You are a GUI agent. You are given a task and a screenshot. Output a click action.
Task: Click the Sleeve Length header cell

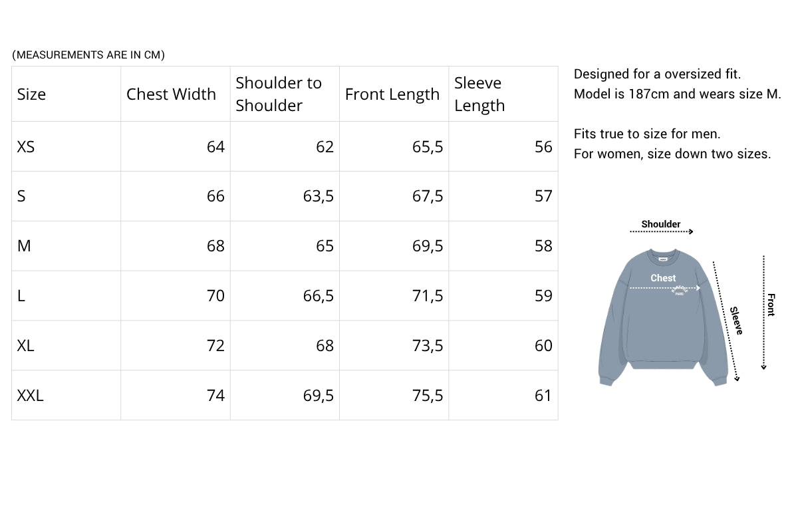[x=479, y=94]
